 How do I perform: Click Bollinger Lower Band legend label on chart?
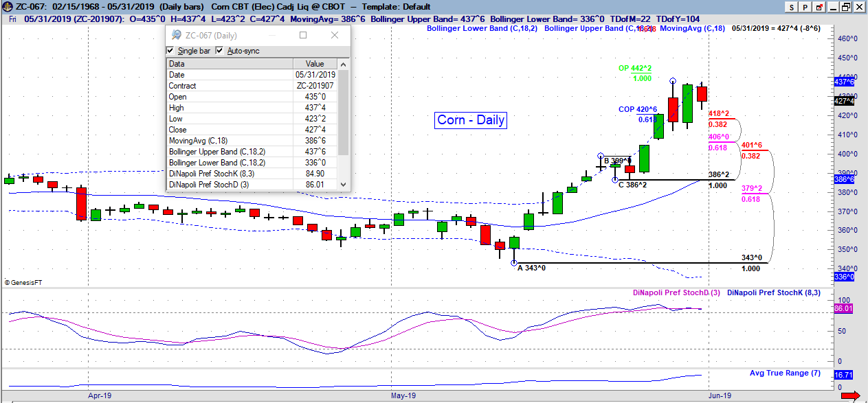[482, 29]
